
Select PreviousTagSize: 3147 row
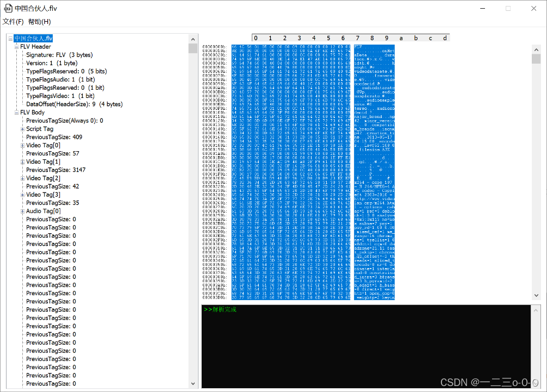56,170
